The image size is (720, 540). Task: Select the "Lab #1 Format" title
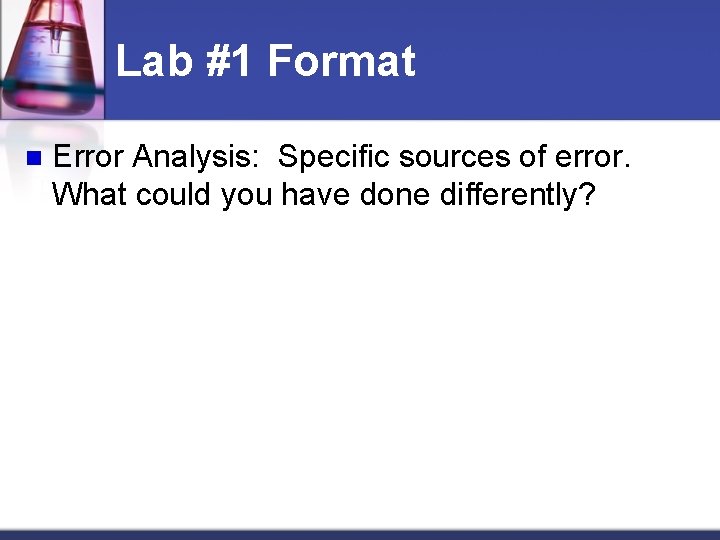point(265,61)
